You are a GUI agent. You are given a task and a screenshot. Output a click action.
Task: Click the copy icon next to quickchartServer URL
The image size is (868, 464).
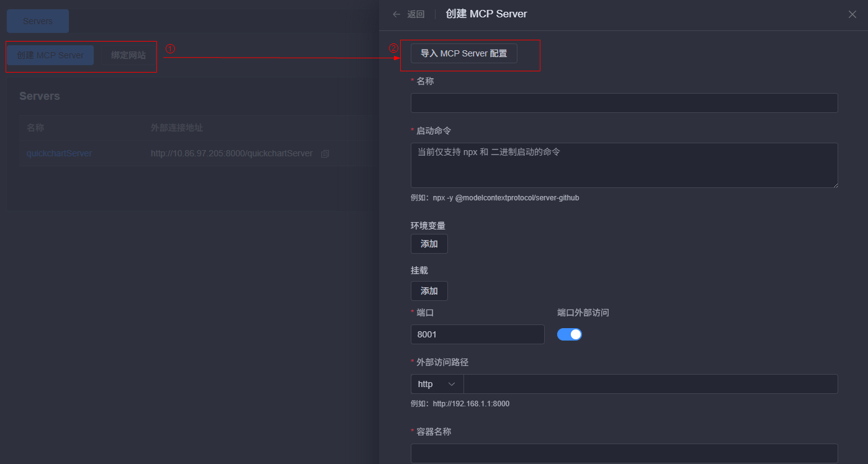[324, 153]
